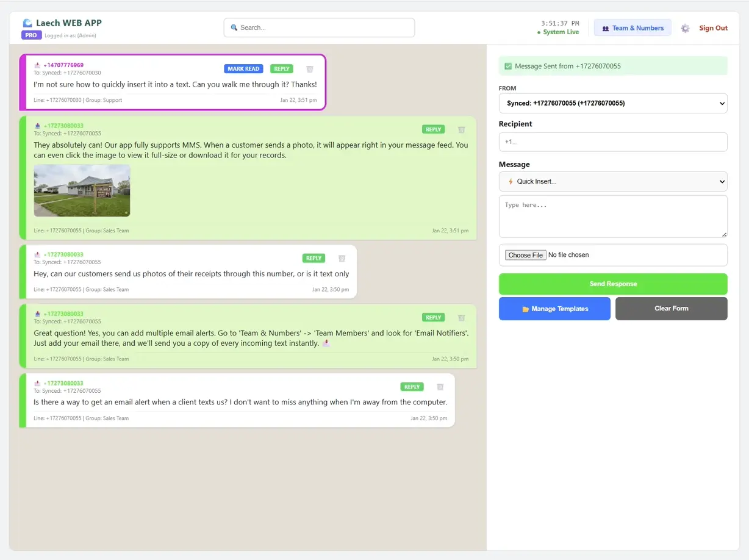Open the FROM sender dropdown

click(x=612, y=103)
